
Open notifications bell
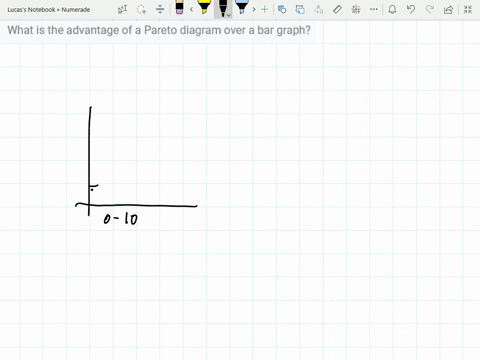pos(392,9)
